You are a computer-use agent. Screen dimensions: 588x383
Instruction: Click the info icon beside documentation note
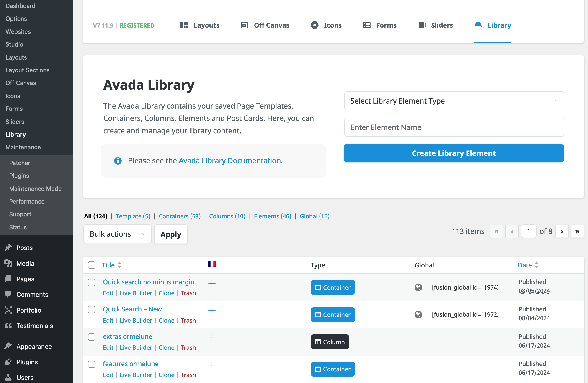pyautogui.click(x=118, y=161)
